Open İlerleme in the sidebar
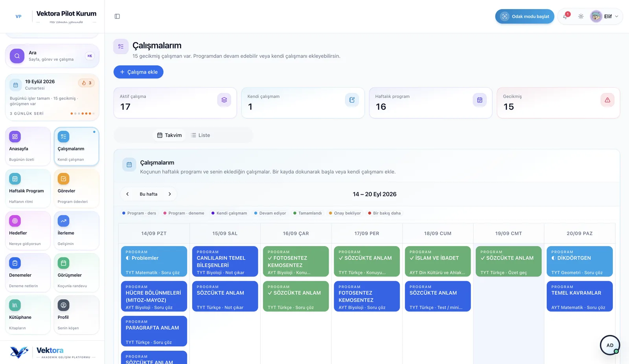The width and height of the screenshot is (629, 364). tap(76, 231)
